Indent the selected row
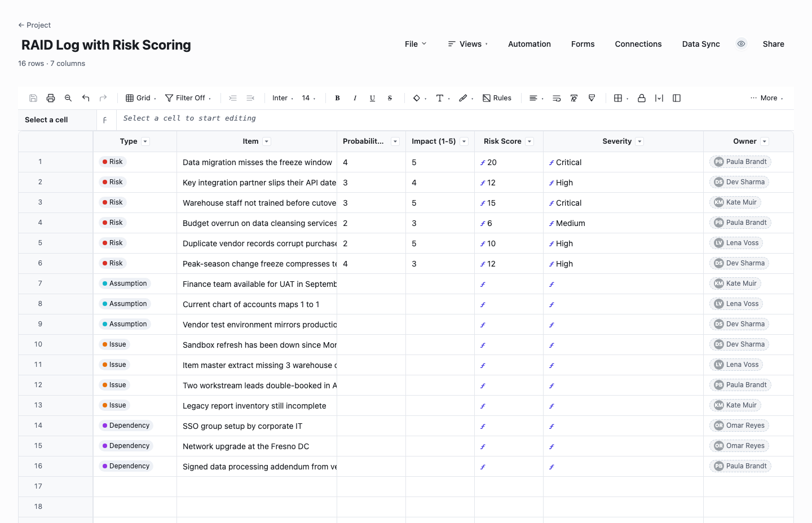 pos(233,98)
